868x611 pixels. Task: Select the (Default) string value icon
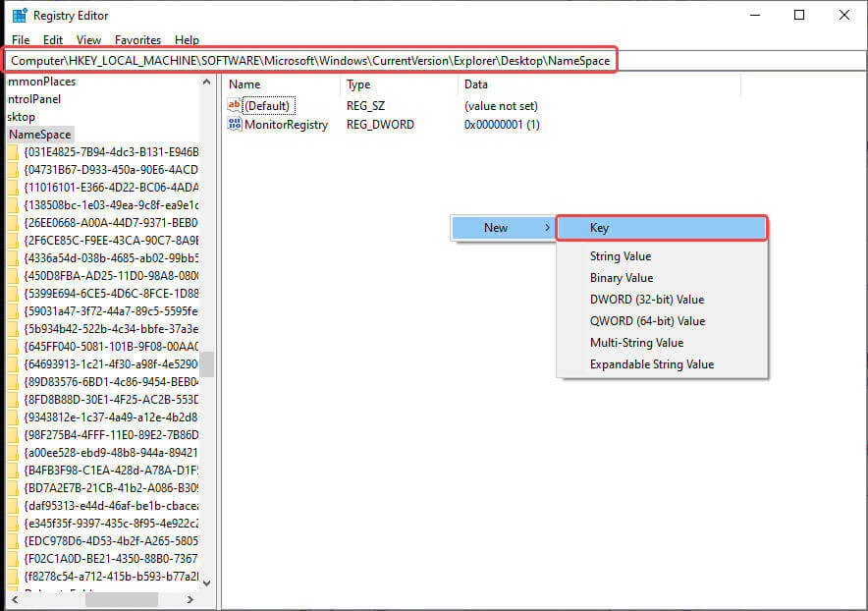point(234,105)
